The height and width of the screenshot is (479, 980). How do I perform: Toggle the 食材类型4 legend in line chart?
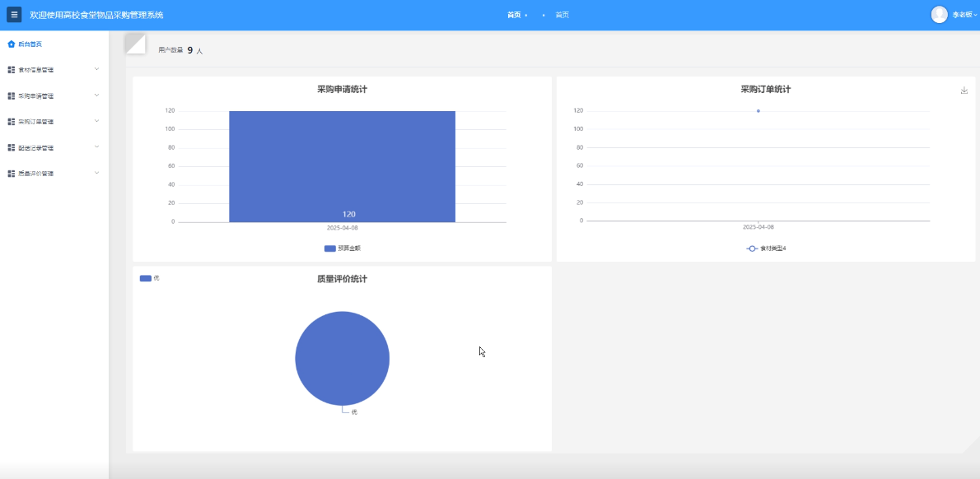pyautogui.click(x=766, y=249)
